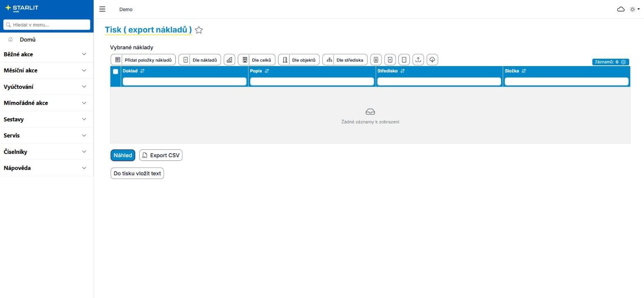644x298 pixels.
Task: Click the Starlit web logo
Action: pos(21,8)
